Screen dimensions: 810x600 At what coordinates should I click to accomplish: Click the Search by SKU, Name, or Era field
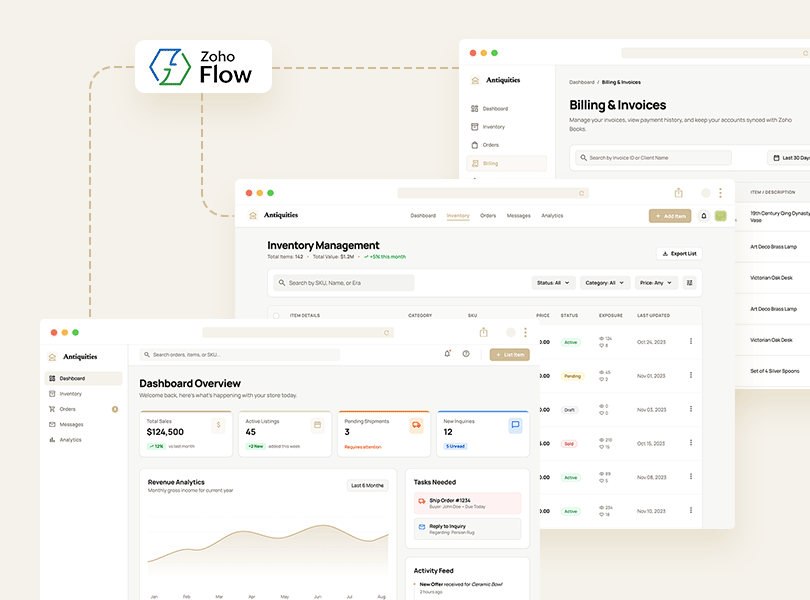(x=344, y=283)
